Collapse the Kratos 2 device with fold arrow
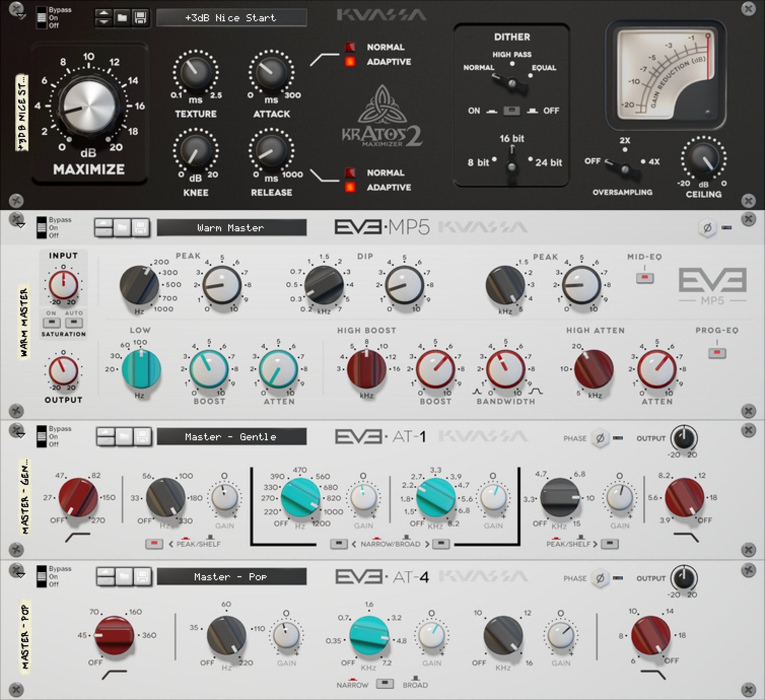The image size is (765, 700). (x=21, y=16)
